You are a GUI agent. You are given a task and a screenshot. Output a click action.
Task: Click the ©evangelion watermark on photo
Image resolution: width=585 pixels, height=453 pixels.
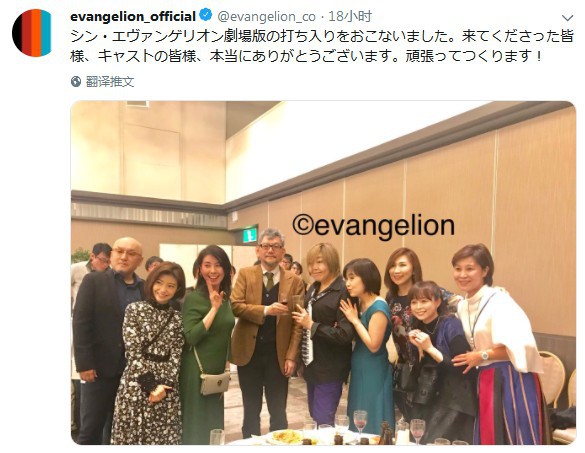point(373,226)
